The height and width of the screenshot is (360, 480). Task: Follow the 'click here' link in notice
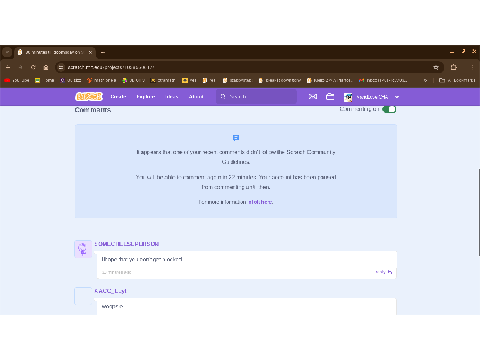click(261, 202)
